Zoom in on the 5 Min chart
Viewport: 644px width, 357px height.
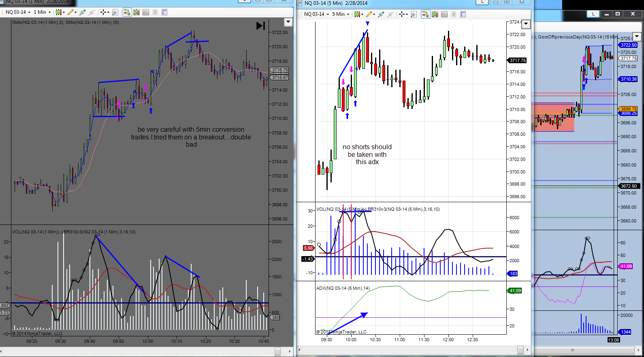point(381,14)
